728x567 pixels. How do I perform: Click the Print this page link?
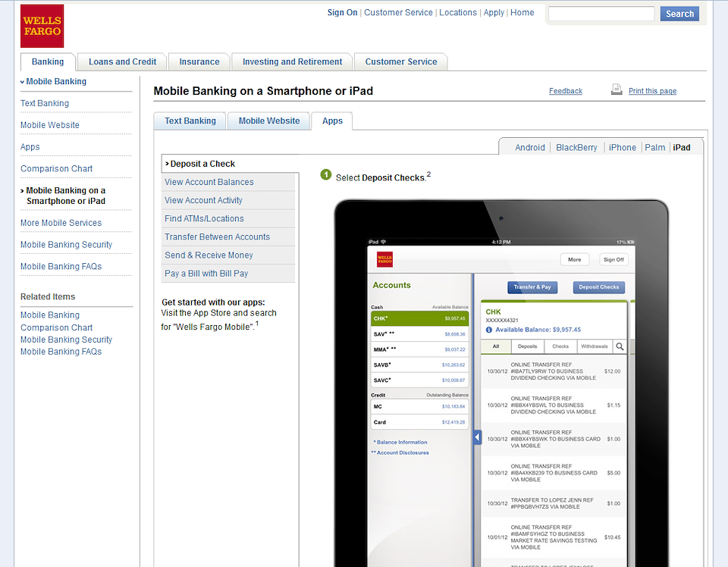(652, 91)
